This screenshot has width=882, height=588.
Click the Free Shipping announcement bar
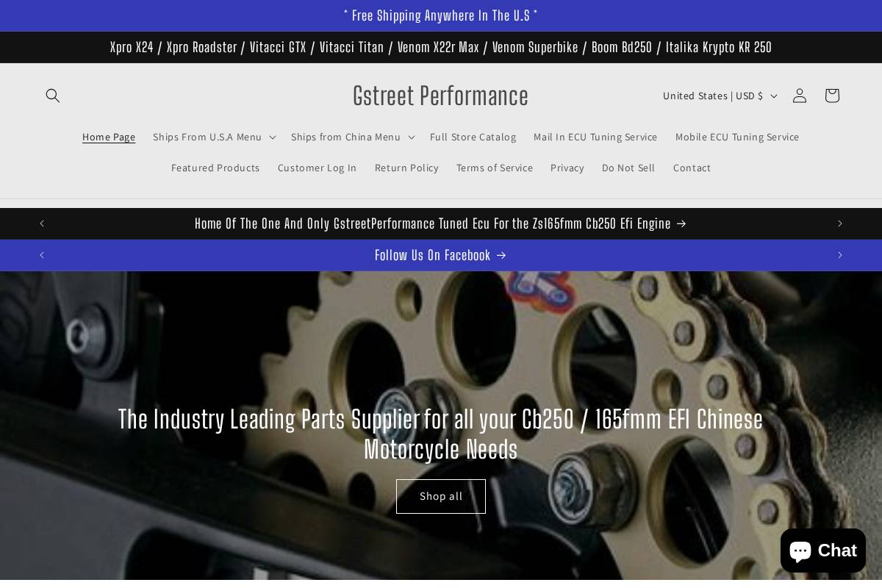point(440,15)
